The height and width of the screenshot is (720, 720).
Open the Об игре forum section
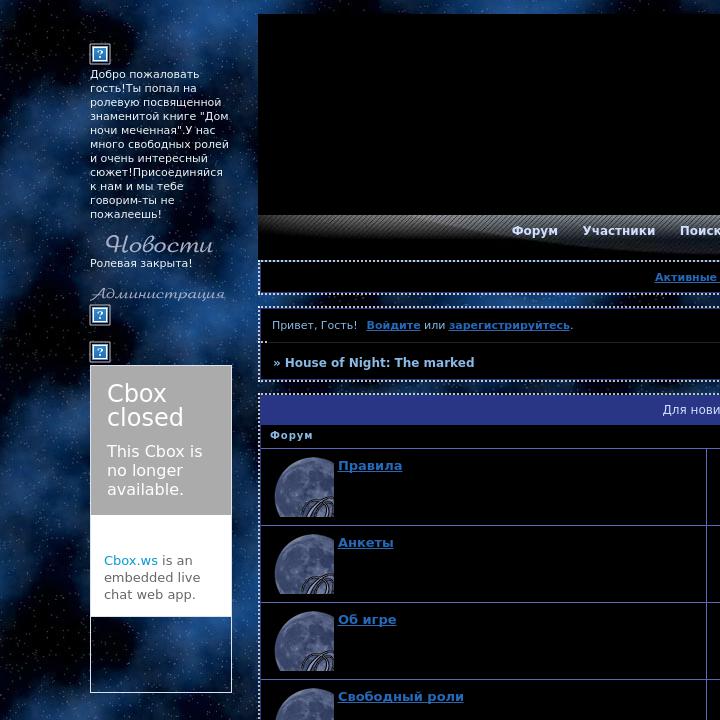coord(367,620)
